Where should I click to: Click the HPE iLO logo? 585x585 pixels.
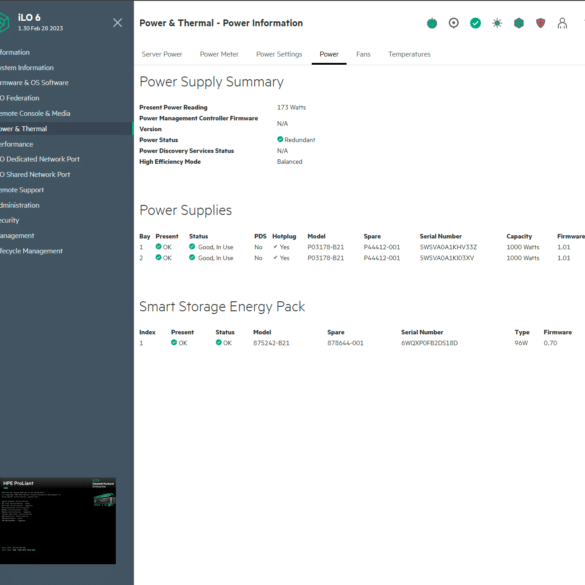tap(4, 22)
